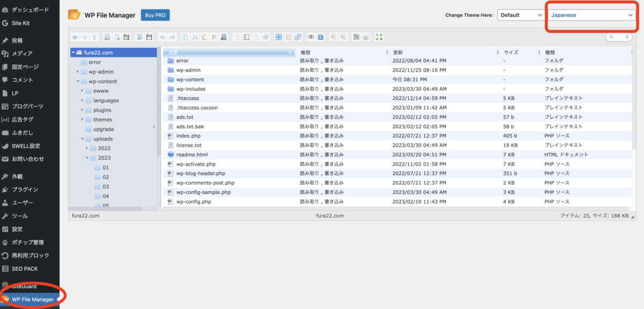
Task: Click the rename toolbar icon
Action: click(x=246, y=37)
